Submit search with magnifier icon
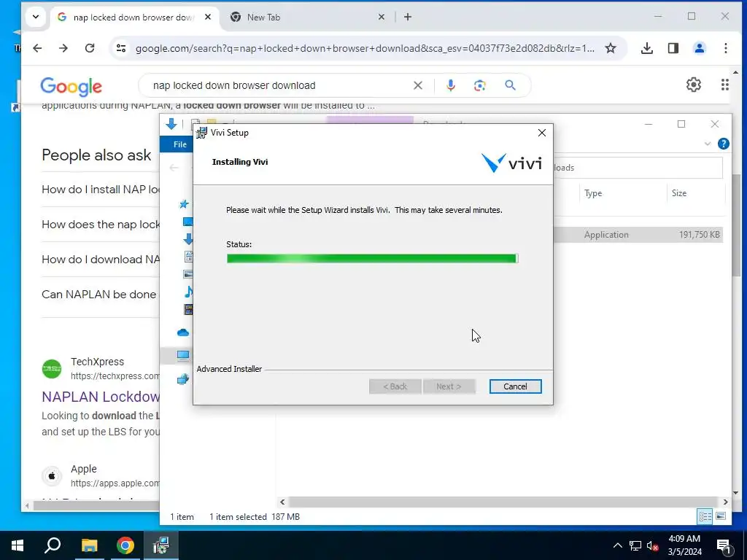The image size is (747, 560). tap(510, 85)
